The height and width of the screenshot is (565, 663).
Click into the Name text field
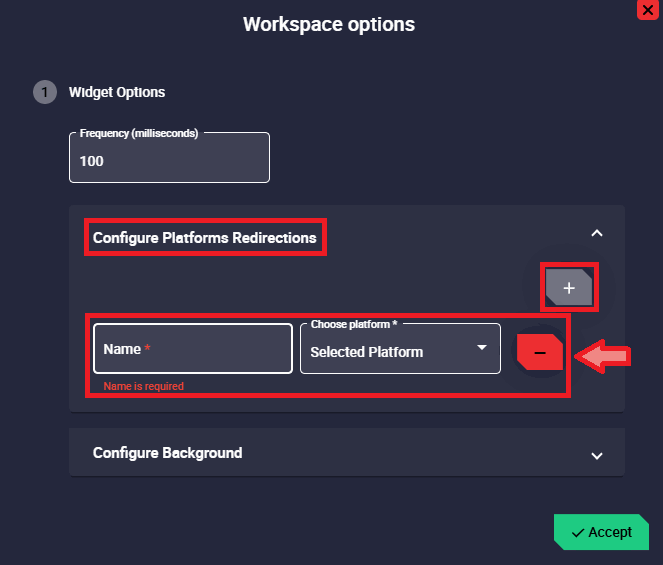click(x=193, y=349)
